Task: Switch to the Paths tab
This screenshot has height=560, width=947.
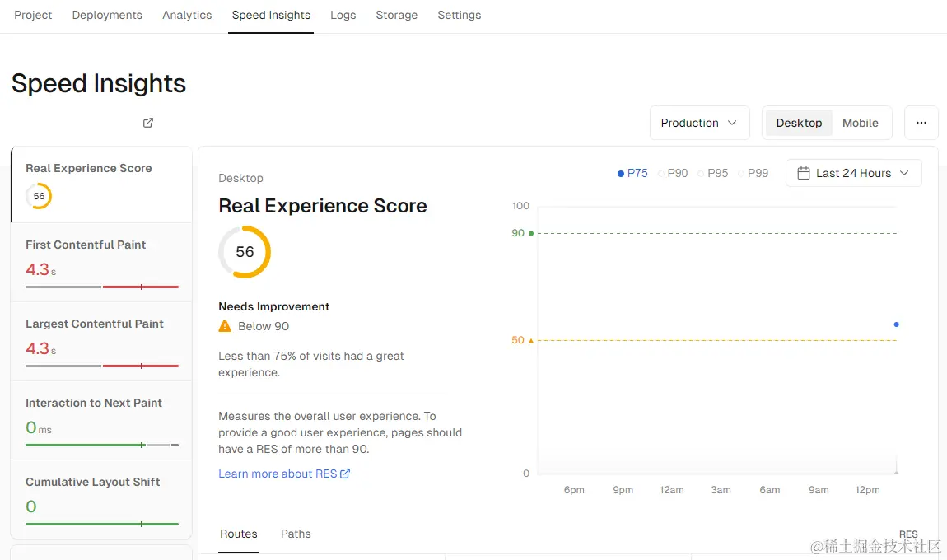Action: click(296, 534)
